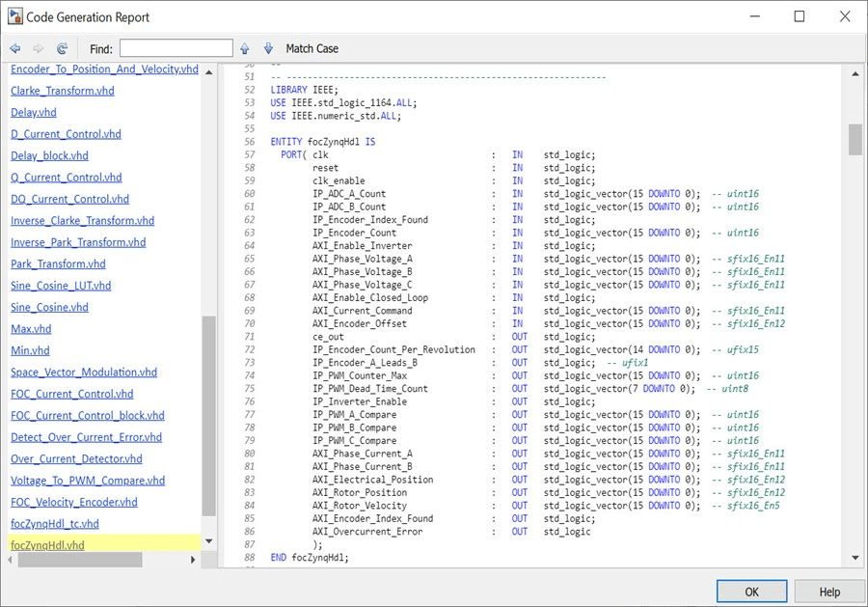The width and height of the screenshot is (868, 607).
Task: View the Over_Current_Detector.vhd source
Action: [x=76, y=458]
